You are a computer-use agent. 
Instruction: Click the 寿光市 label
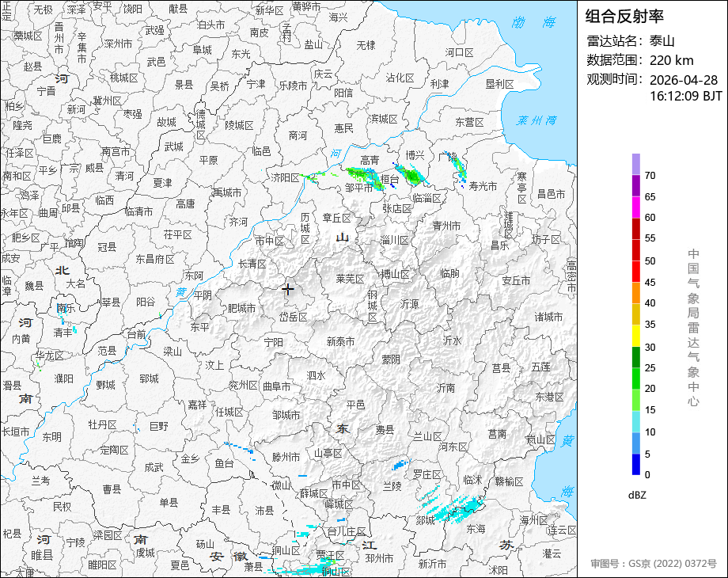pyautogui.click(x=483, y=186)
